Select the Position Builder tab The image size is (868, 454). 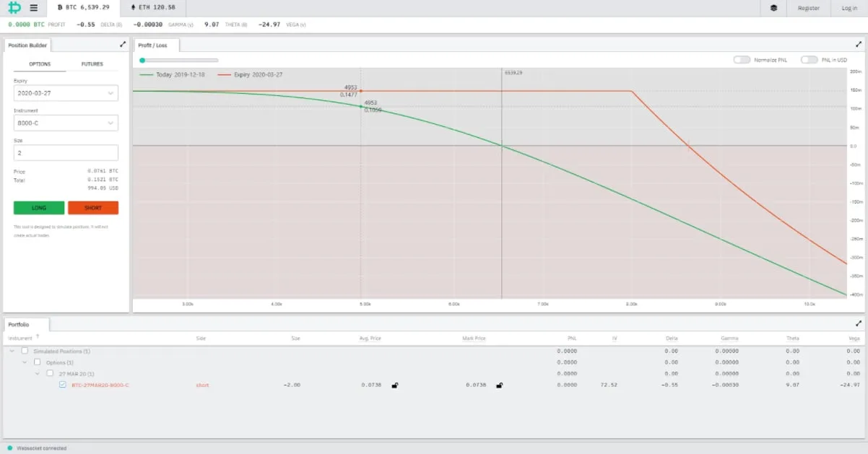(27, 45)
